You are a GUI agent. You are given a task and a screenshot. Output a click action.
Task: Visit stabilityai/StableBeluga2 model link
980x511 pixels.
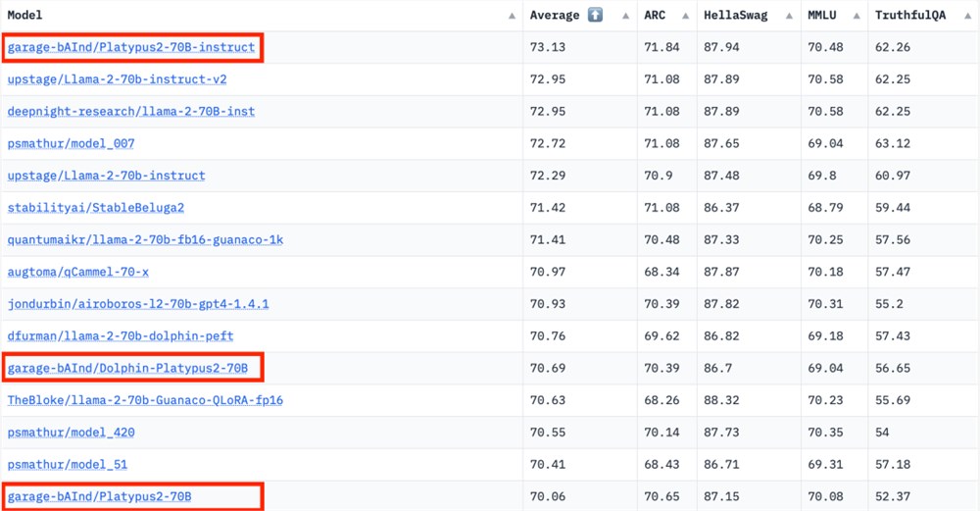(96, 208)
